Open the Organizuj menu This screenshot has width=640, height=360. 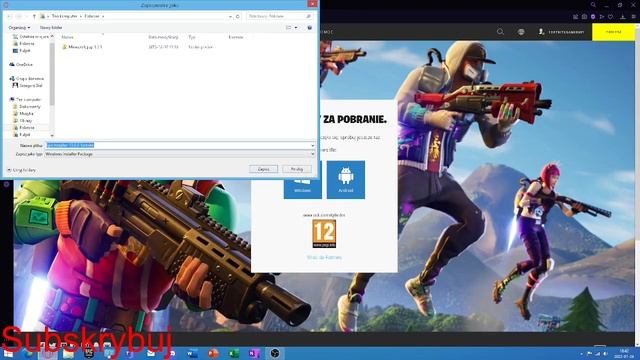coord(19,27)
